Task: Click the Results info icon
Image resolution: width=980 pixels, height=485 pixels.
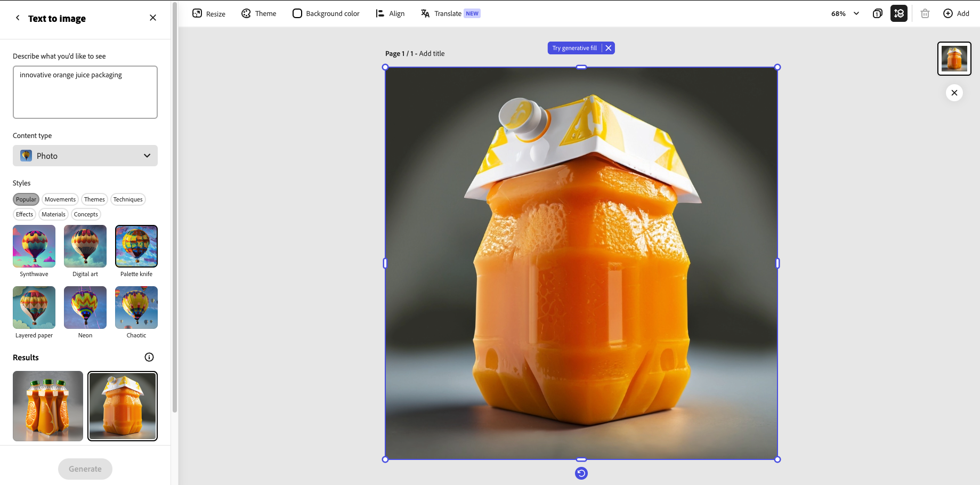Action: click(149, 357)
